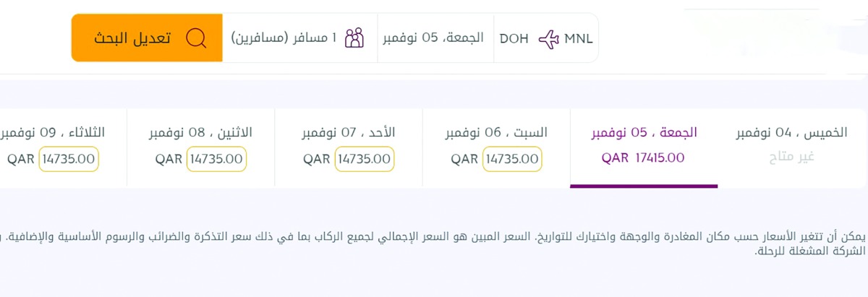Click the "1 مسافر (مسافرين)" passenger count
The height and width of the screenshot is (297, 868).
click(284, 38)
